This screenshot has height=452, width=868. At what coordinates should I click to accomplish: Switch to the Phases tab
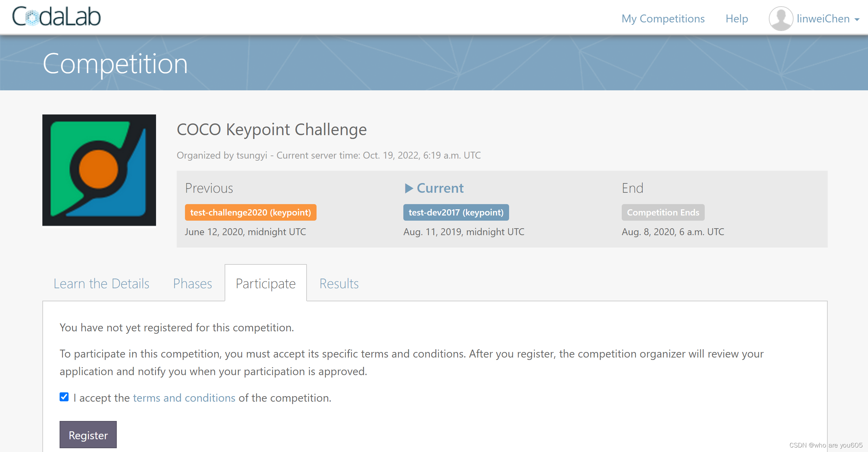[193, 283]
